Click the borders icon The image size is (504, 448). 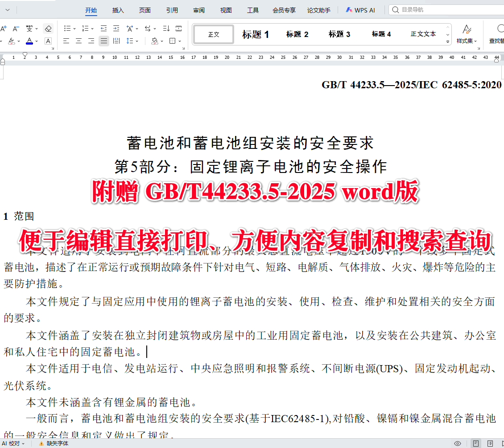(x=173, y=41)
